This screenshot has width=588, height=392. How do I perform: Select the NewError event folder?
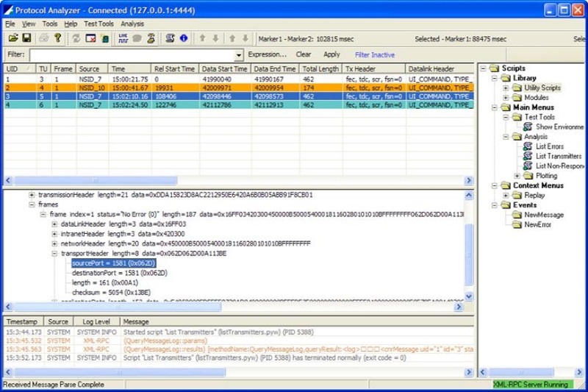coord(531,224)
